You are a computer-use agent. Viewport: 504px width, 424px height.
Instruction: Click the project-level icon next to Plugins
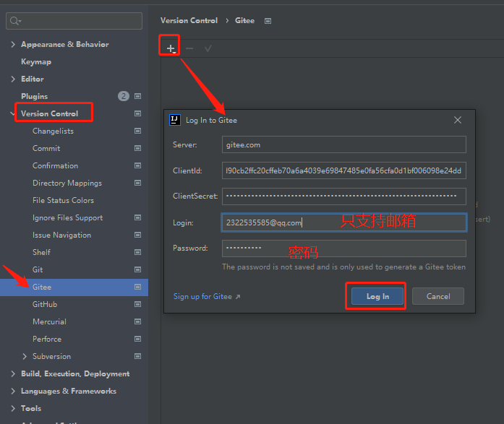137,96
